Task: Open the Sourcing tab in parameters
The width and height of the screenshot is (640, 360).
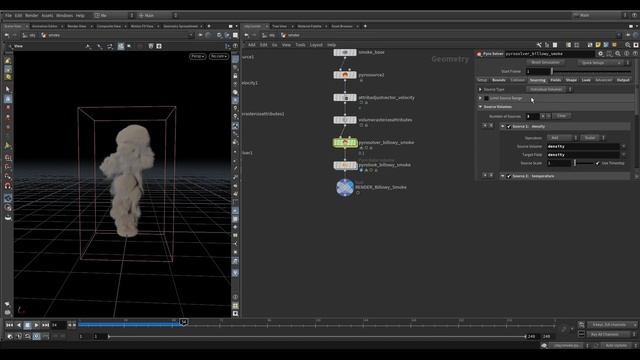Action: [537, 80]
